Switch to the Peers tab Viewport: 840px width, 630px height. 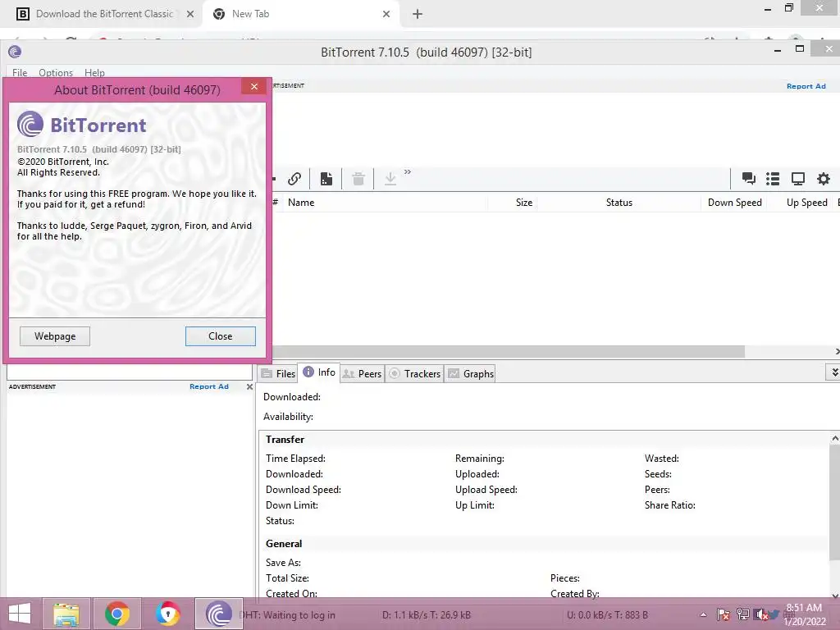362,373
